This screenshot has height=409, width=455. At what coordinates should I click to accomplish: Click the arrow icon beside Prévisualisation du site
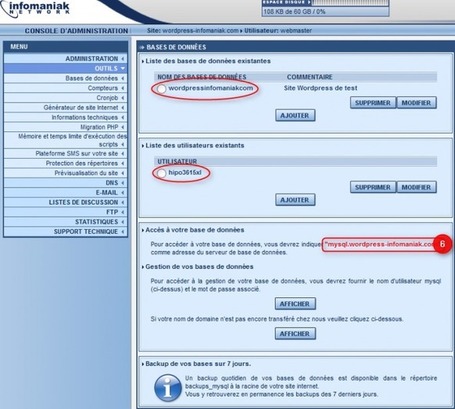click(123, 173)
